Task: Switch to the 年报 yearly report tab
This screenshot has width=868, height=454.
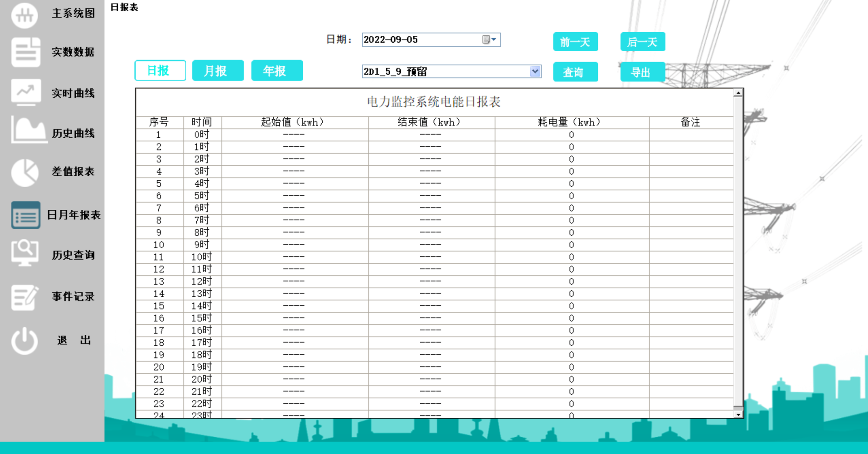Action: pyautogui.click(x=277, y=70)
